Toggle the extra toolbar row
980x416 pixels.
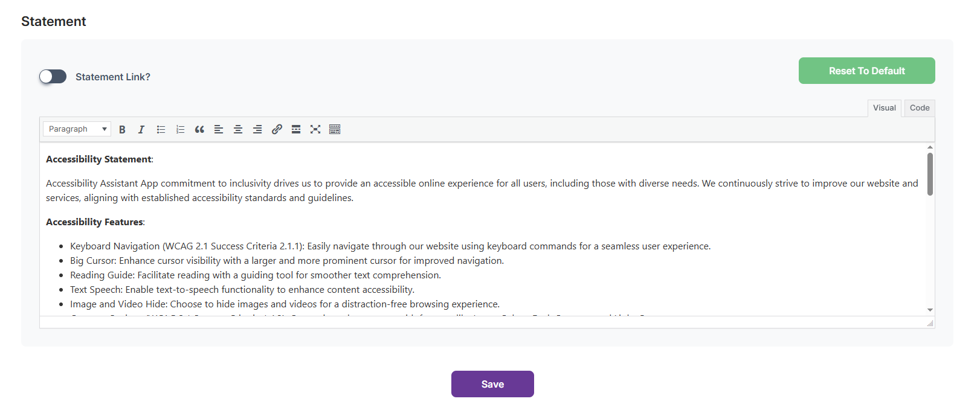point(335,129)
